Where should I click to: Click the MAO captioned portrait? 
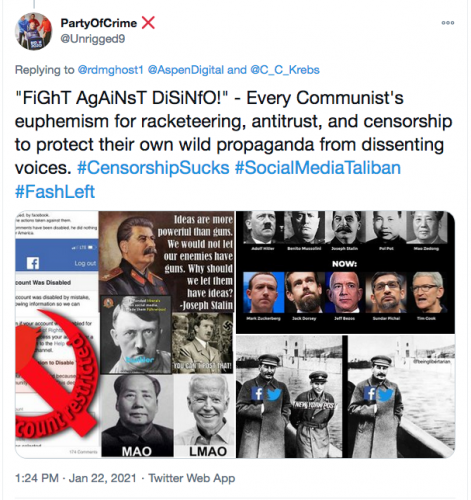click(x=137, y=416)
